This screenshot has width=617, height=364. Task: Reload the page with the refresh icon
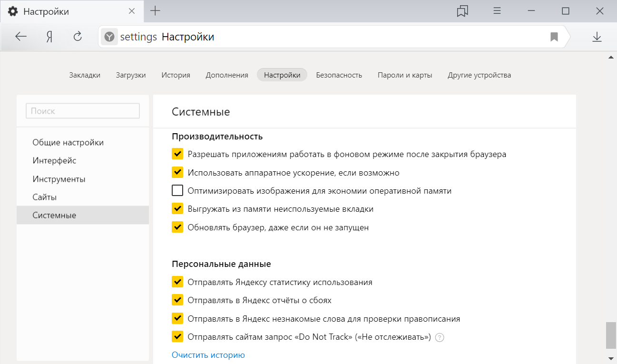78,37
